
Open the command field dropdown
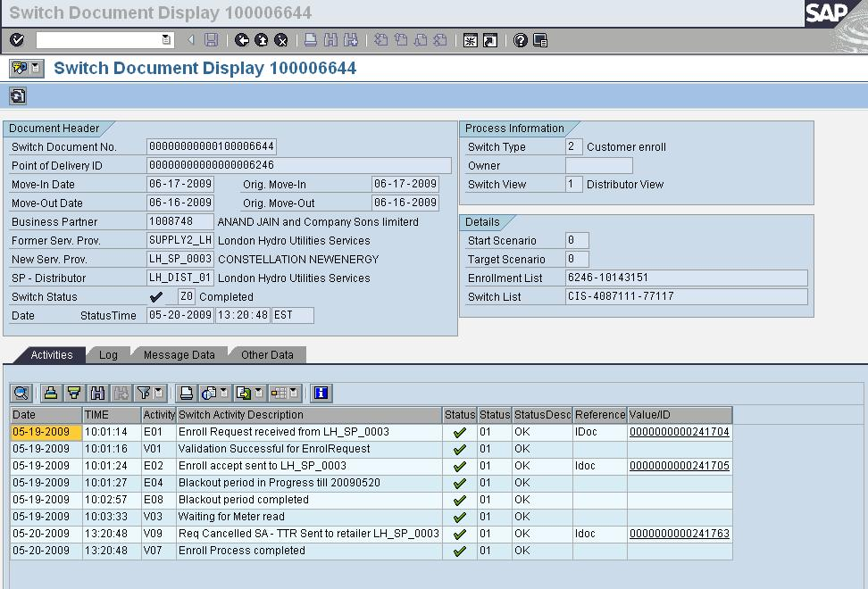165,38
